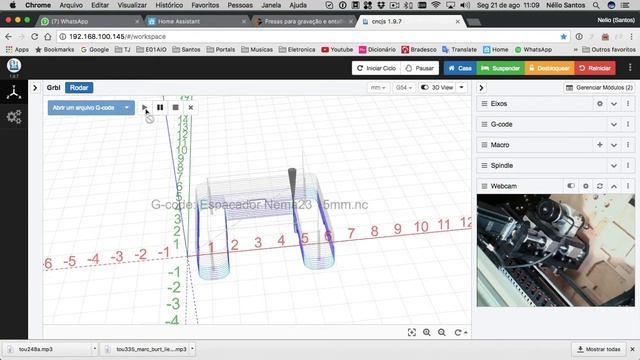Open the cncjs top bar kebab menu
Viewport: 640px width, 360px height.
coord(630,68)
